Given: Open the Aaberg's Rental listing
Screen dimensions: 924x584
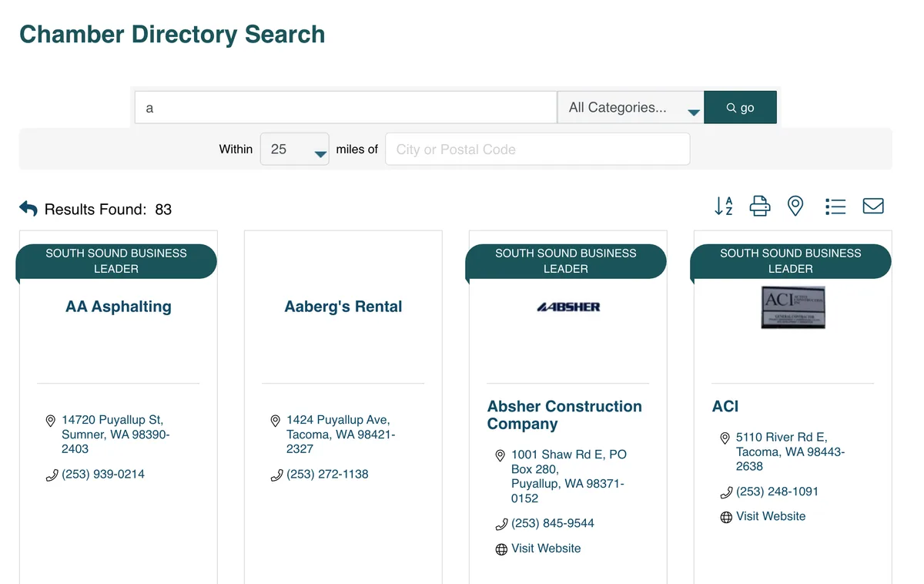Looking at the screenshot, I should (343, 307).
